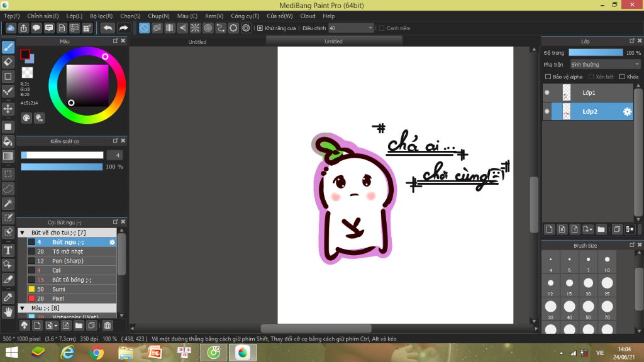Select the Brush tool in left toolbar
The height and width of the screenshot is (362, 644).
(8, 47)
